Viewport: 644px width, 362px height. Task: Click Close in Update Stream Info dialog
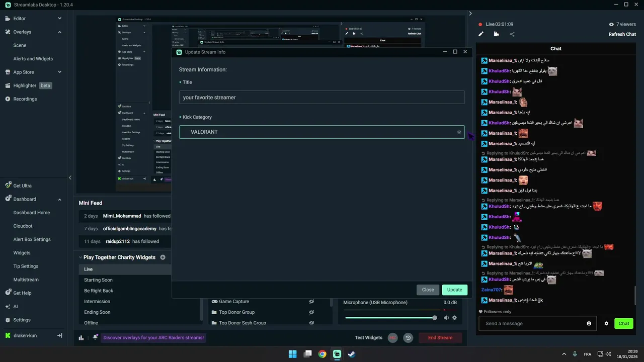click(428, 290)
